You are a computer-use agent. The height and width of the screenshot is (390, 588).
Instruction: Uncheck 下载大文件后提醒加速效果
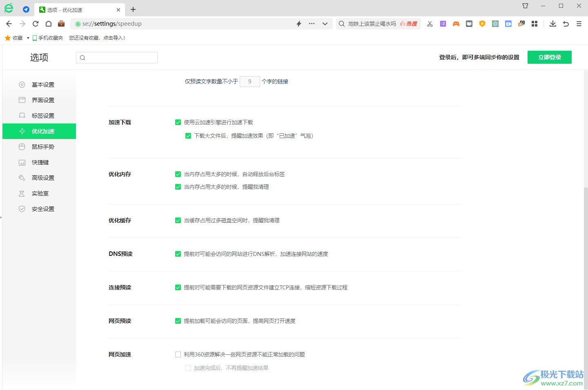[x=188, y=136]
